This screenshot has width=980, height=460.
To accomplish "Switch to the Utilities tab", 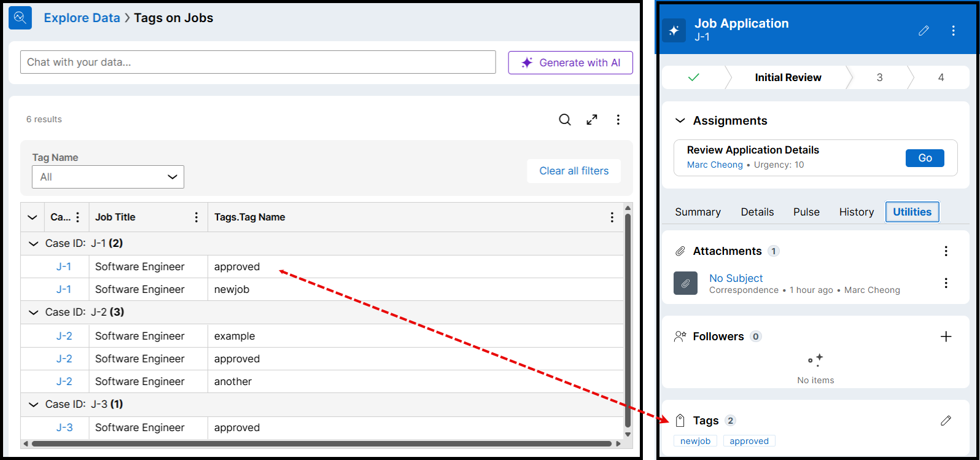I will click(x=912, y=212).
